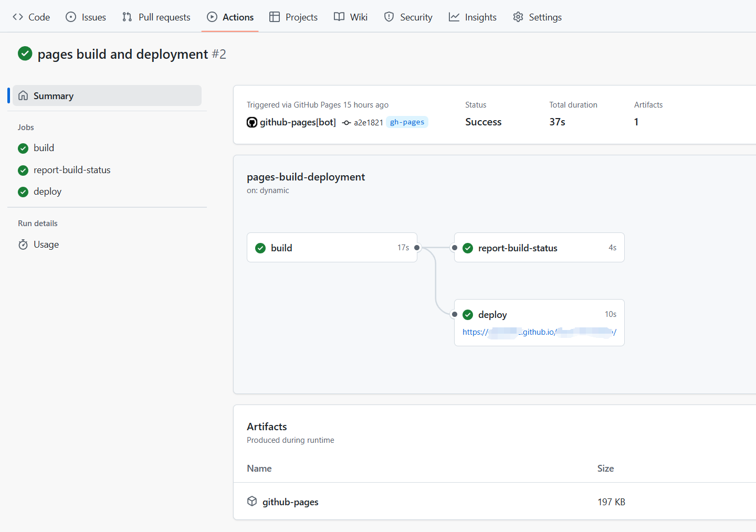Image resolution: width=756 pixels, height=532 pixels.
Task: Click green check next to sidebar report-build-status
Action: (x=23, y=171)
